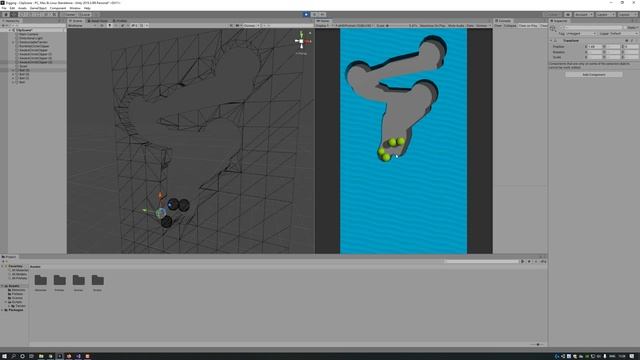Select the Project tab
This screenshot has height=360, width=640.
tap(9, 257)
